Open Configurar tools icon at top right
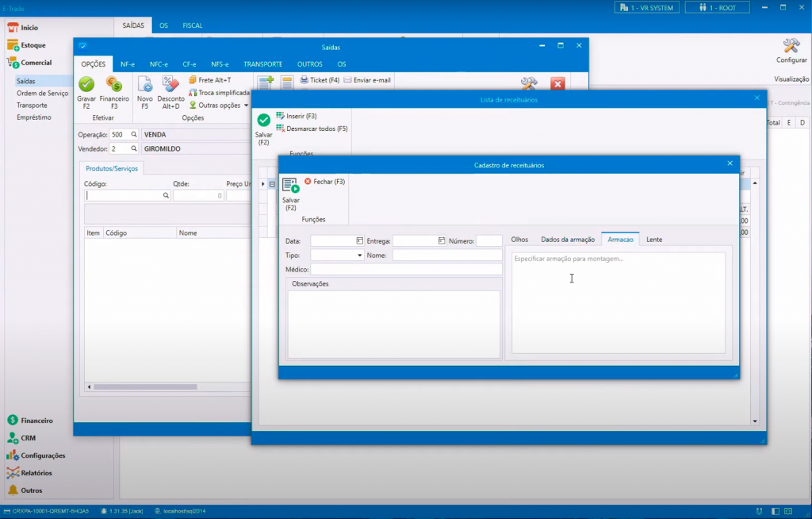Viewport: 812px width, 519px height. (x=791, y=46)
